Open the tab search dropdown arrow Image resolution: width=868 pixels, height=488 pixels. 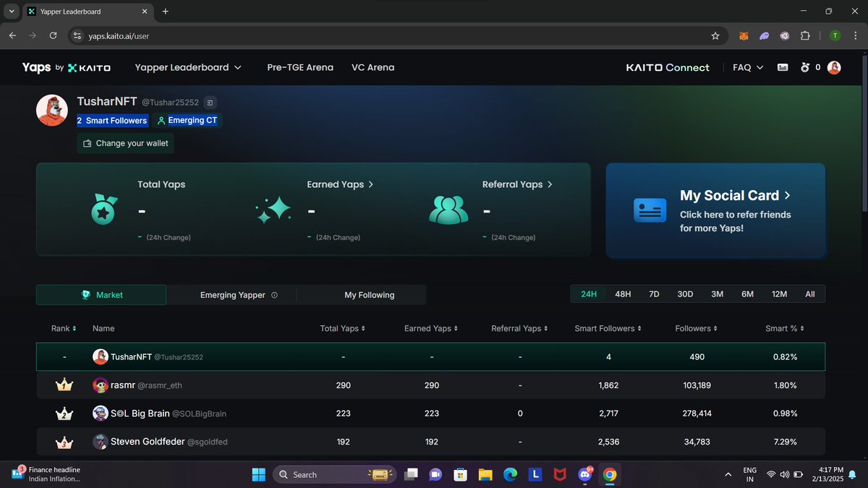point(12,12)
